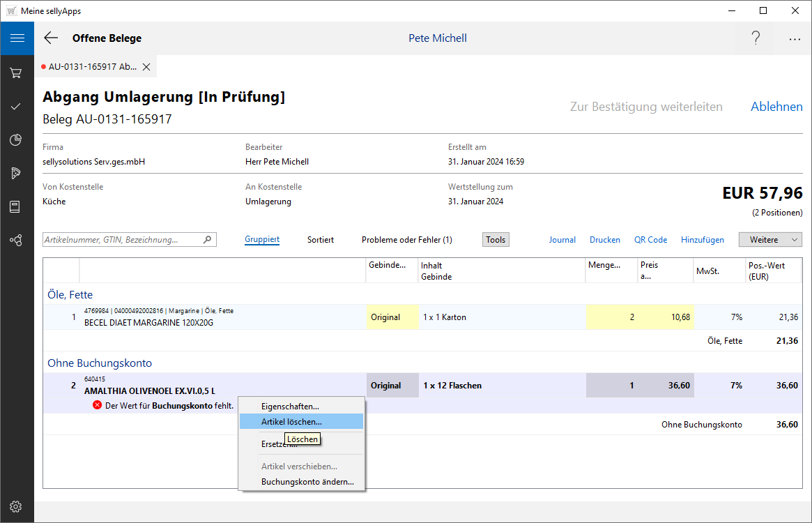Select 'Artikel löschen...' in context menu

(x=291, y=422)
